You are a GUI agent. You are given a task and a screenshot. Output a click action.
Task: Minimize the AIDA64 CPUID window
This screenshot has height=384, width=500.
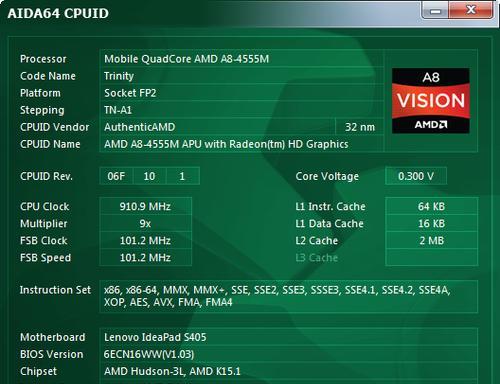[x=435, y=11]
